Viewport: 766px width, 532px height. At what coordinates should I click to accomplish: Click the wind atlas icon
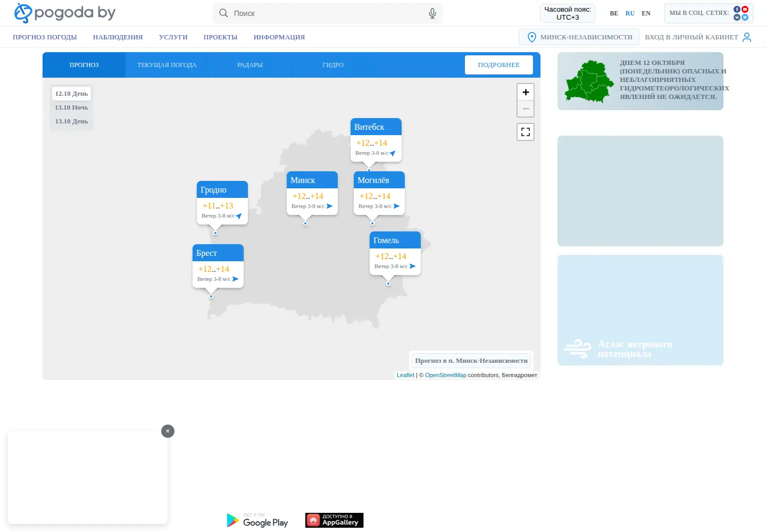(x=577, y=349)
